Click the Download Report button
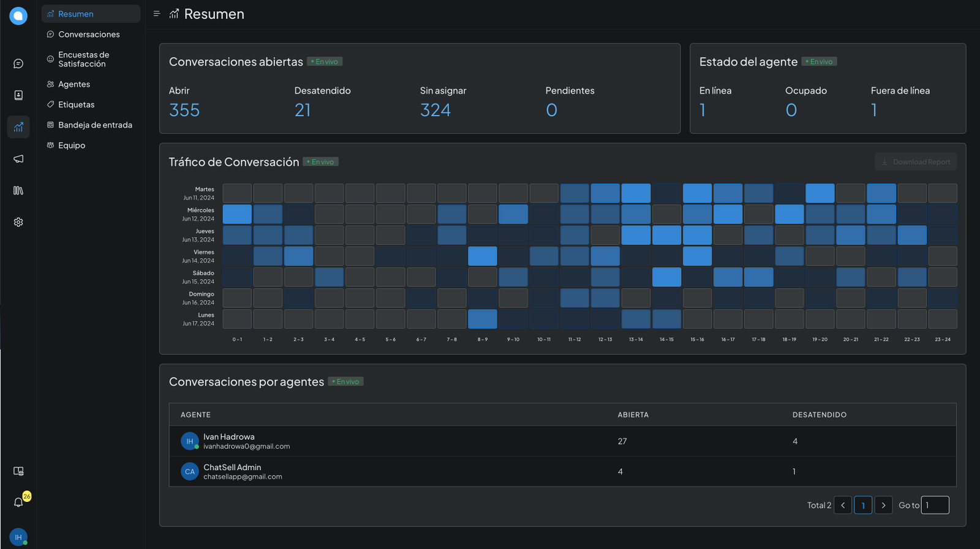980x549 pixels. point(916,162)
